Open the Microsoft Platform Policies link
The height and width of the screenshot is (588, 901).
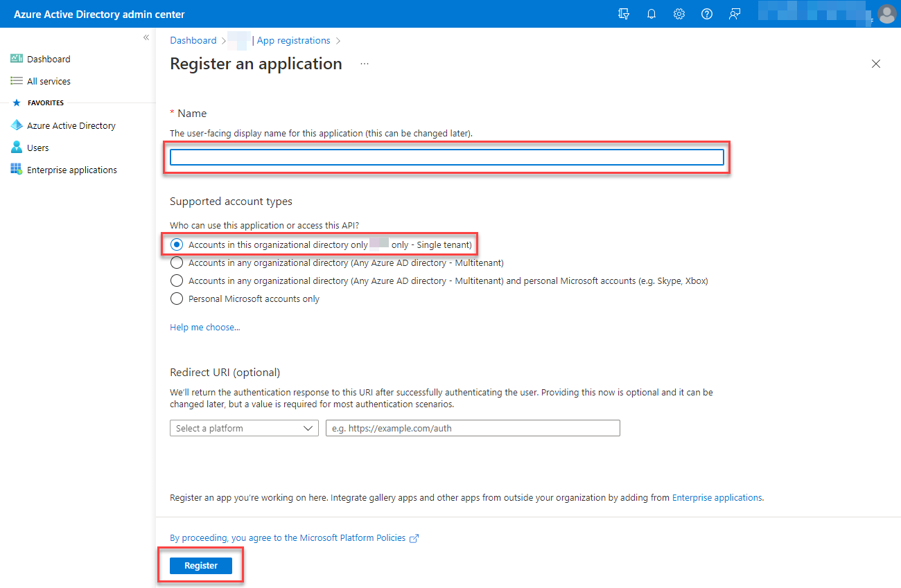tap(288, 537)
